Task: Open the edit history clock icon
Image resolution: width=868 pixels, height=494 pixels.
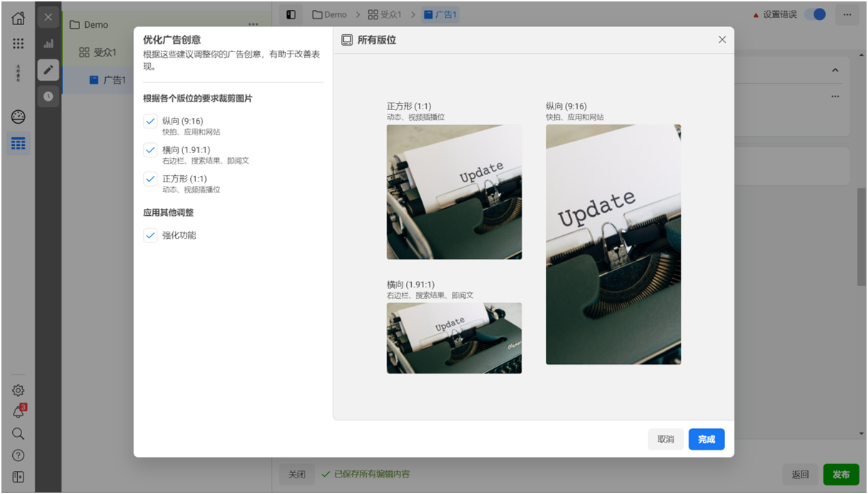Action: click(x=49, y=96)
